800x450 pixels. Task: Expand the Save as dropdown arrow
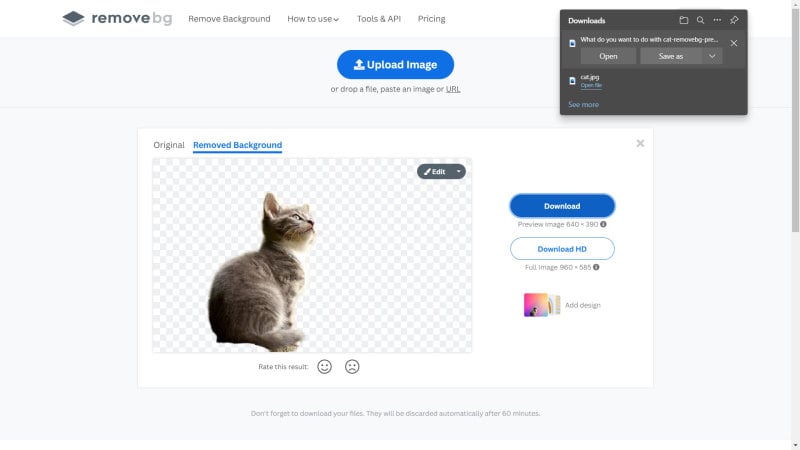click(x=712, y=56)
